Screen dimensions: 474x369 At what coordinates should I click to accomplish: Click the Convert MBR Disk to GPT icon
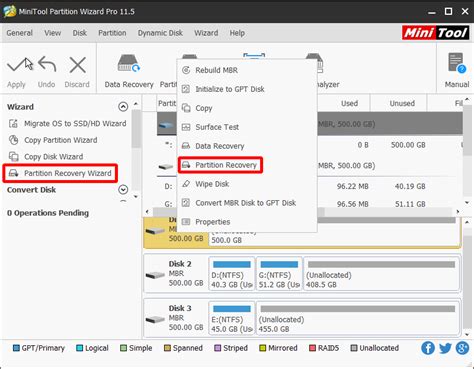[186, 203]
